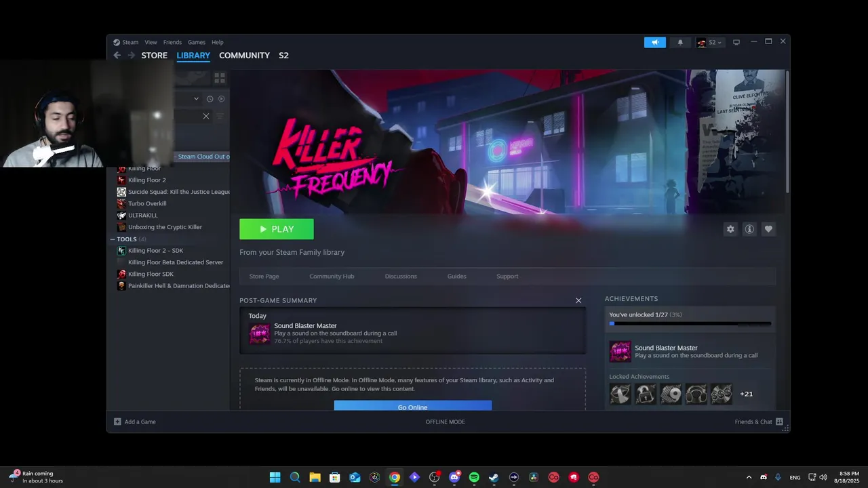The width and height of the screenshot is (868, 488).
Task: View the locked dollar-signs achievement icon
Action: (x=721, y=394)
